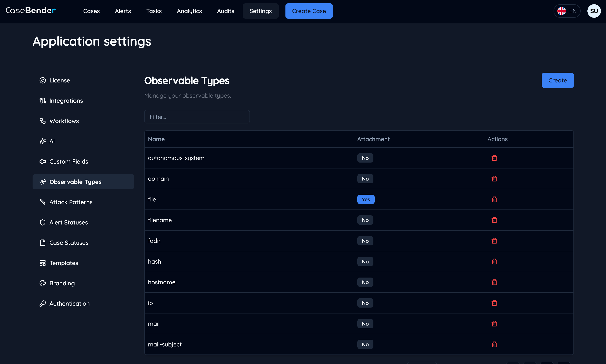Open Branding via the palette icon
This screenshot has height=364, width=606.
point(43,283)
